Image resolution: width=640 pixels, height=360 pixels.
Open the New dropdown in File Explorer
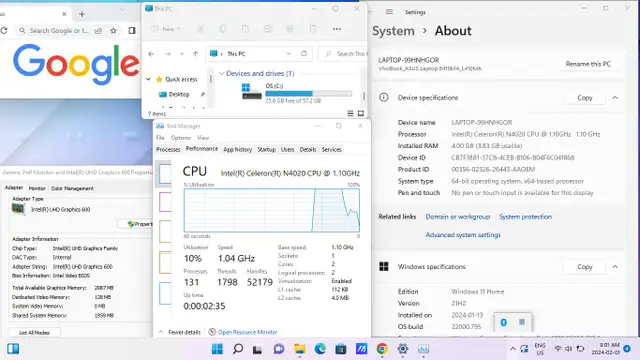click(x=166, y=29)
